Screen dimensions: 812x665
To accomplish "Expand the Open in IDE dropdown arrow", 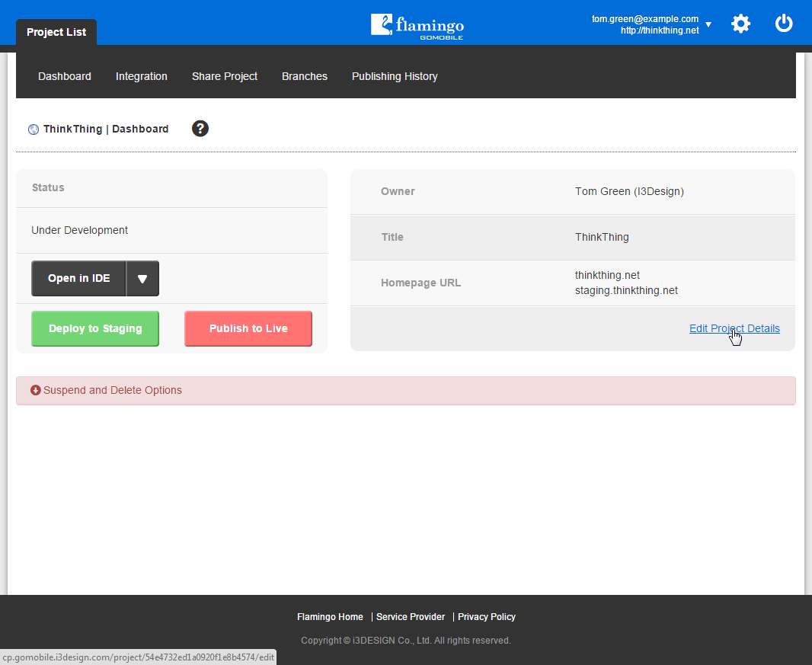I will coord(142,279).
